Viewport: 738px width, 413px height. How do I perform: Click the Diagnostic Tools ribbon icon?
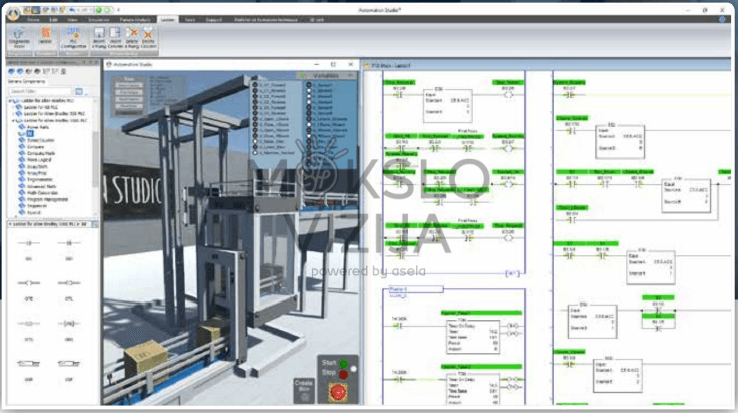[19, 39]
